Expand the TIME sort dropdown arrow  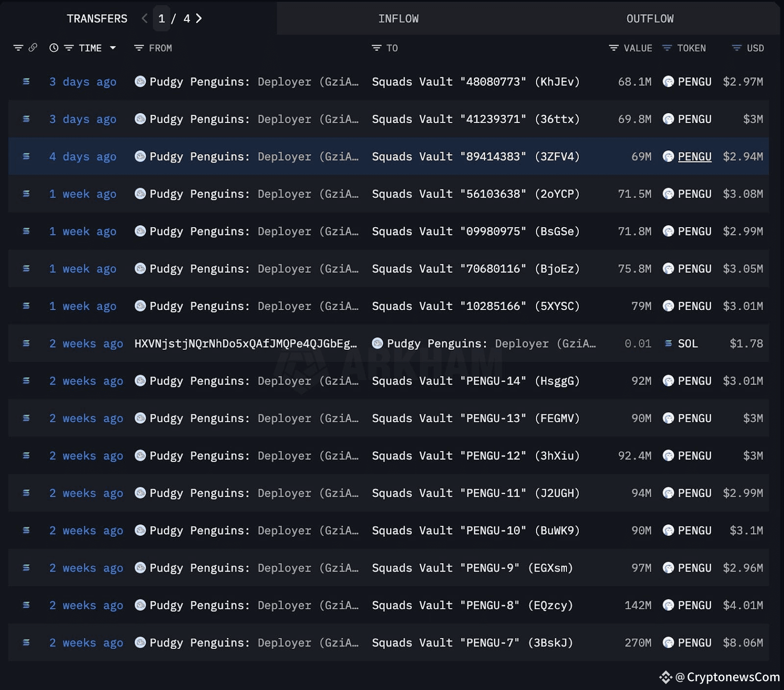[x=113, y=48]
